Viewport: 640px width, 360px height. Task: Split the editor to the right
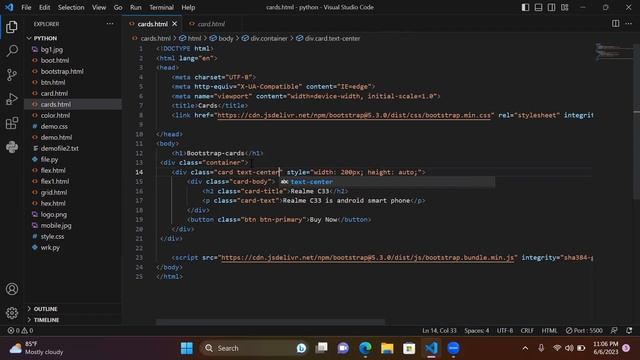click(616, 24)
